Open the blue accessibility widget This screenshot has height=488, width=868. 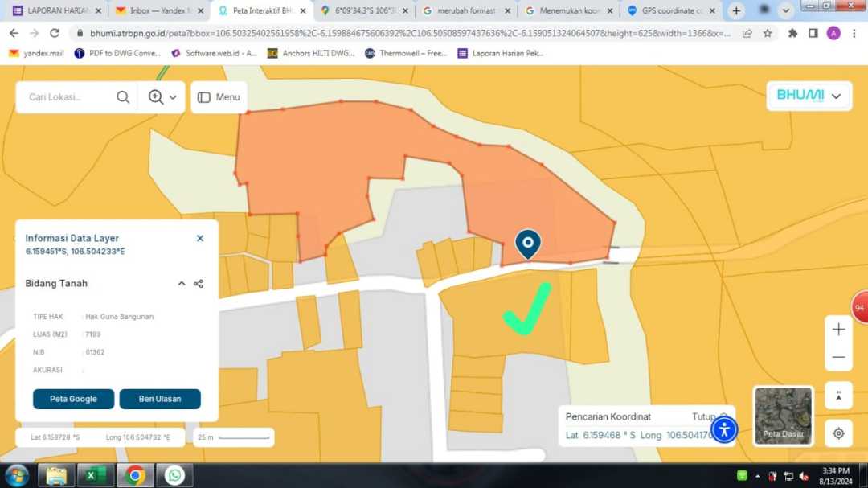coord(724,429)
